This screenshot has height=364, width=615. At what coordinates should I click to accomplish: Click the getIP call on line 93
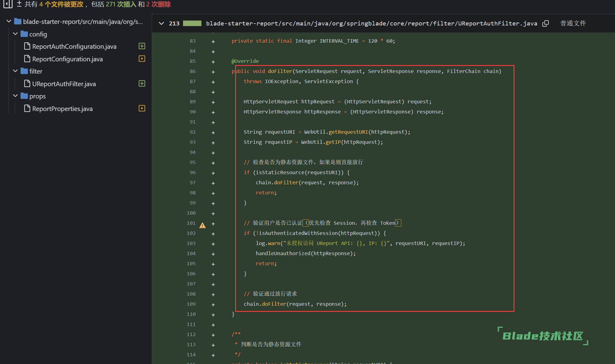click(x=333, y=142)
